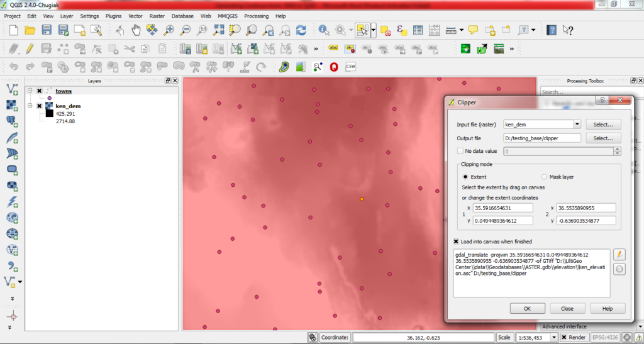
Task: Click Select next to Output file
Action: tap(603, 138)
